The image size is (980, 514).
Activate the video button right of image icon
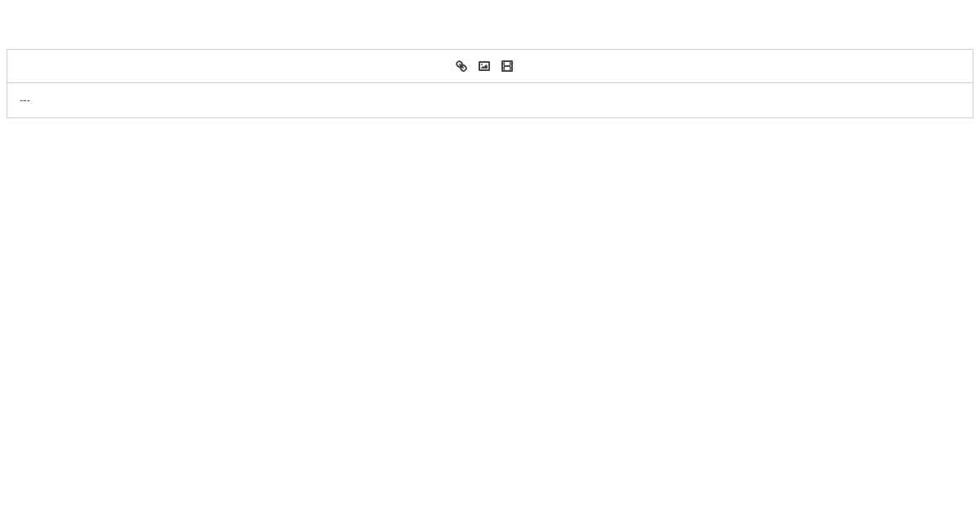pos(507,66)
